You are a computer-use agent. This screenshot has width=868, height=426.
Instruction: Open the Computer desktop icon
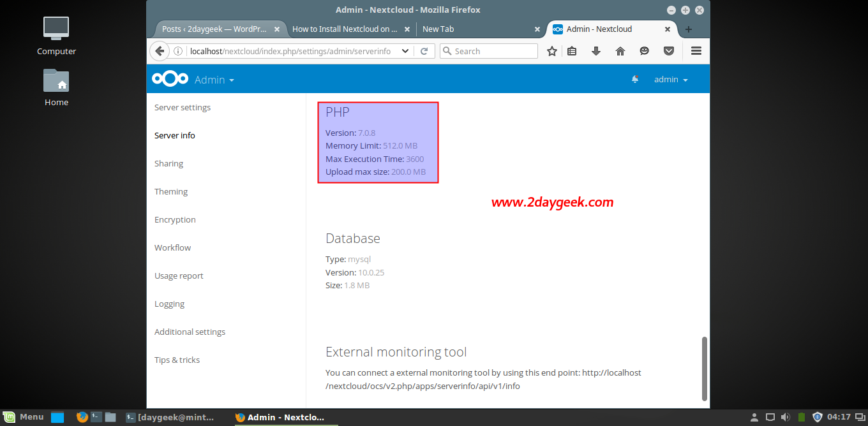point(56,36)
